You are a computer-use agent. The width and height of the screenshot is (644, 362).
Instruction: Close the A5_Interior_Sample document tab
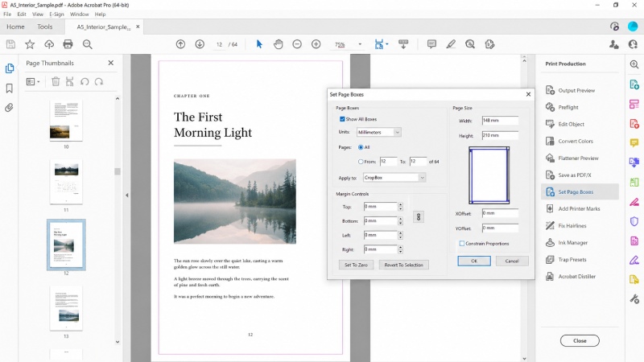[x=138, y=27]
